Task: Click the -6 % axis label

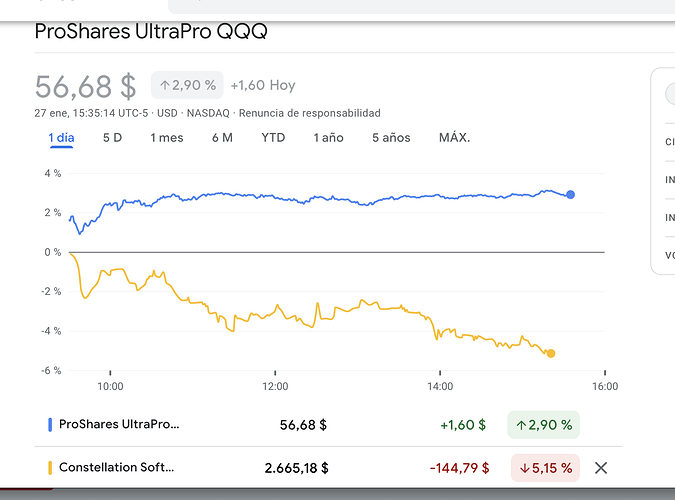Action: point(51,371)
